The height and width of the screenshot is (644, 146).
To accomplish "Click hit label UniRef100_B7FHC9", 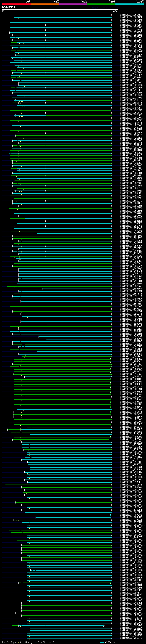I will tap(131, 115).
